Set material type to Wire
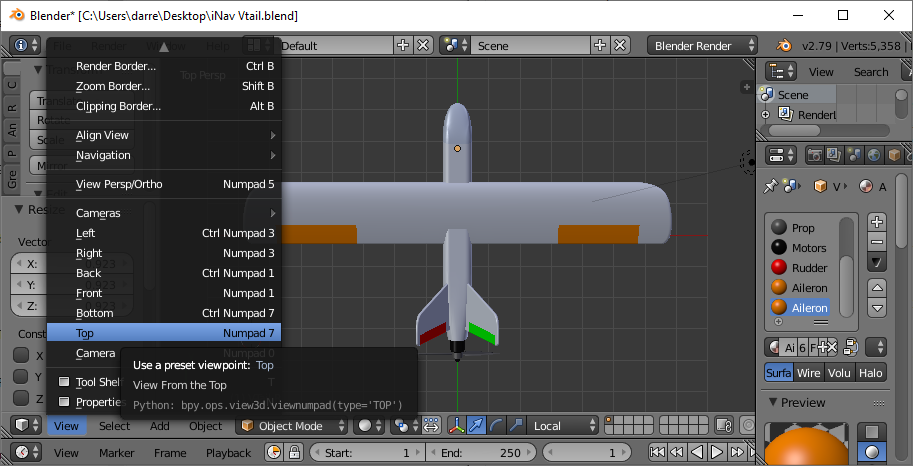This screenshot has height=466, width=913. tap(809, 373)
